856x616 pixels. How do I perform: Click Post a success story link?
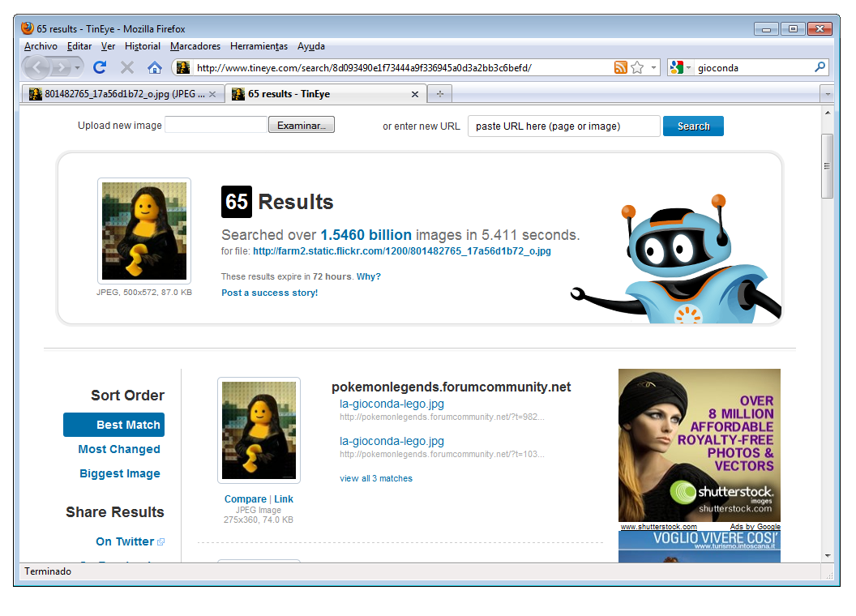coord(270,293)
